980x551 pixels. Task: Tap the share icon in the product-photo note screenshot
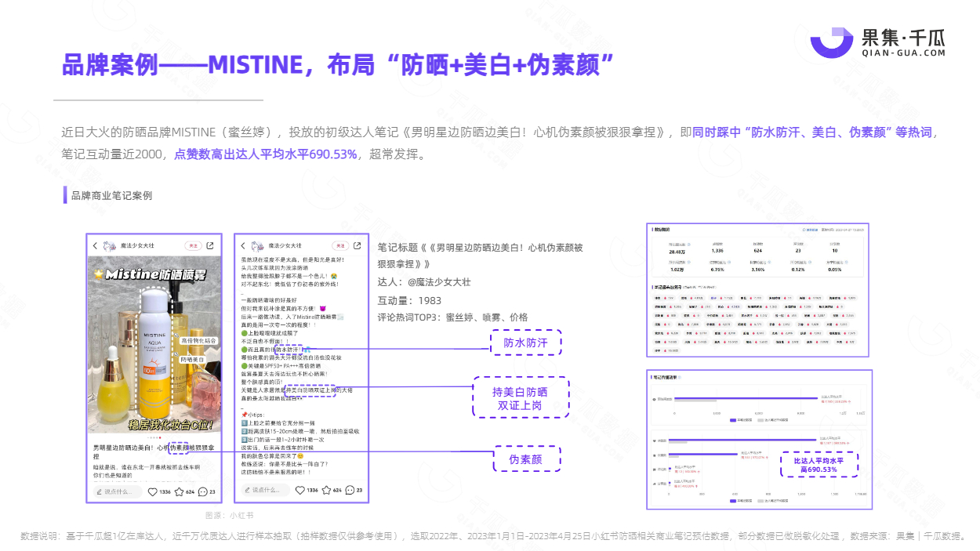pyautogui.click(x=210, y=245)
